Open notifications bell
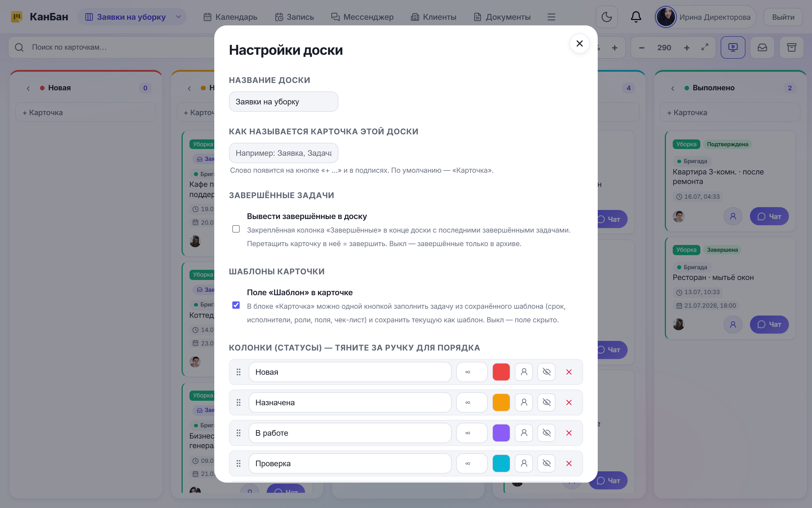The image size is (812, 508). [636, 17]
